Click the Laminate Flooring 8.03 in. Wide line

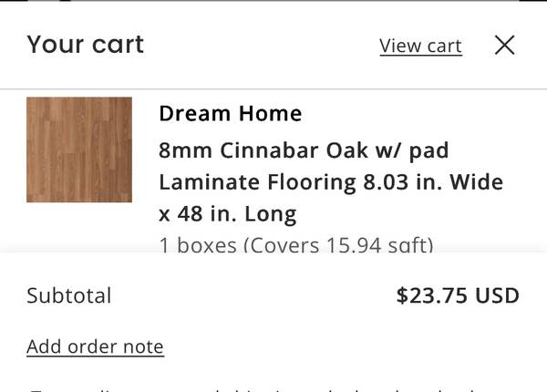coord(330,182)
